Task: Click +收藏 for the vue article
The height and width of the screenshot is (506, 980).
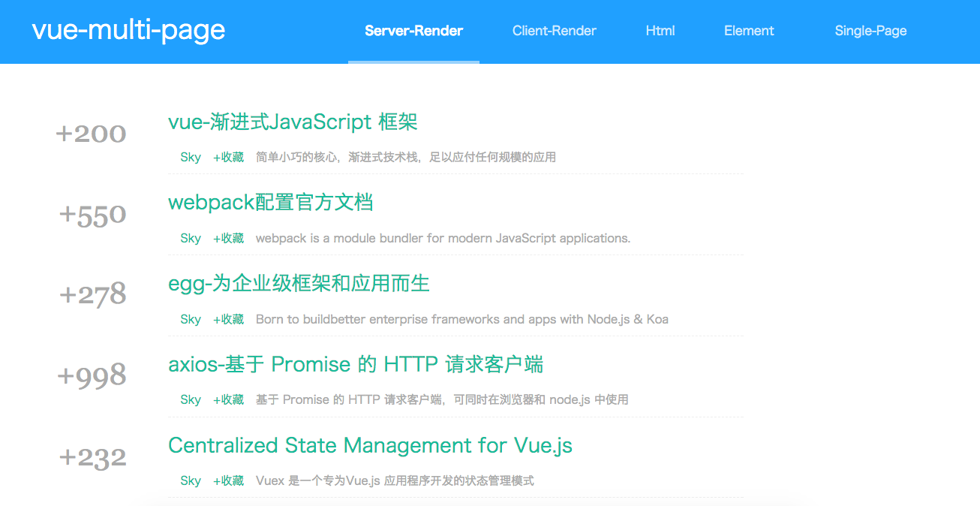Action: click(228, 157)
